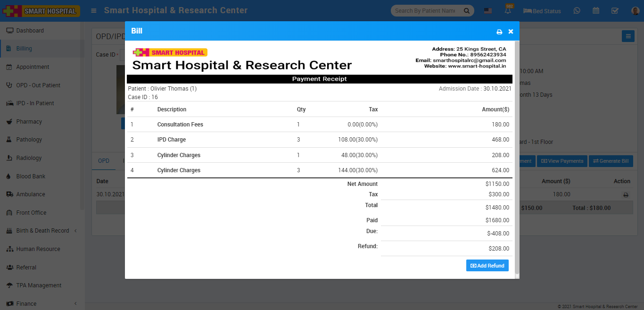The height and width of the screenshot is (310, 644).
Task: Click the Front Office building icon
Action: click(9, 213)
